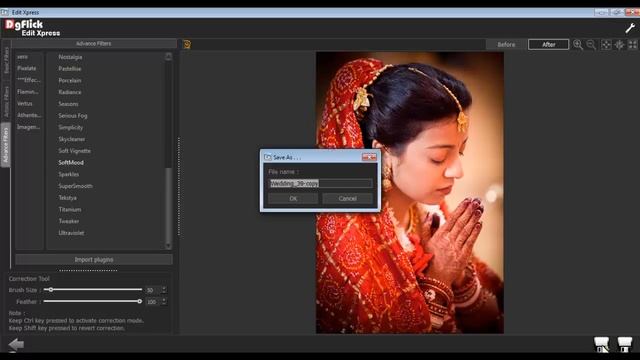The width and height of the screenshot is (640, 360).
Task: Click the back arrow icon
Action: pyautogui.click(x=16, y=344)
